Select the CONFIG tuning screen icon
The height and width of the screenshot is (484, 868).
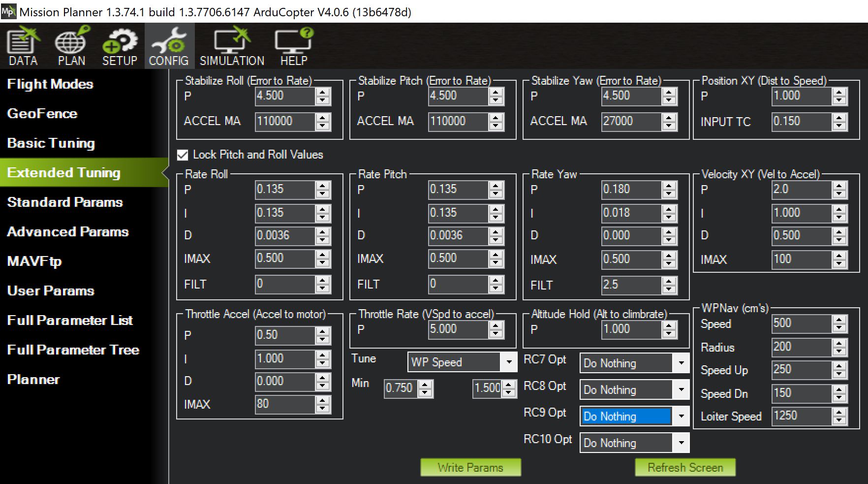169,46
